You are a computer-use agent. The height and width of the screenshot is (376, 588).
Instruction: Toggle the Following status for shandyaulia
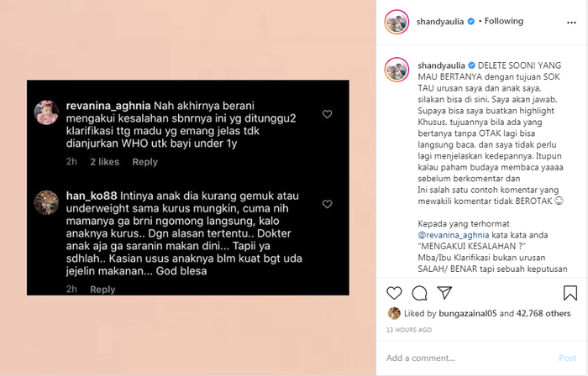[x=504, y=21]
